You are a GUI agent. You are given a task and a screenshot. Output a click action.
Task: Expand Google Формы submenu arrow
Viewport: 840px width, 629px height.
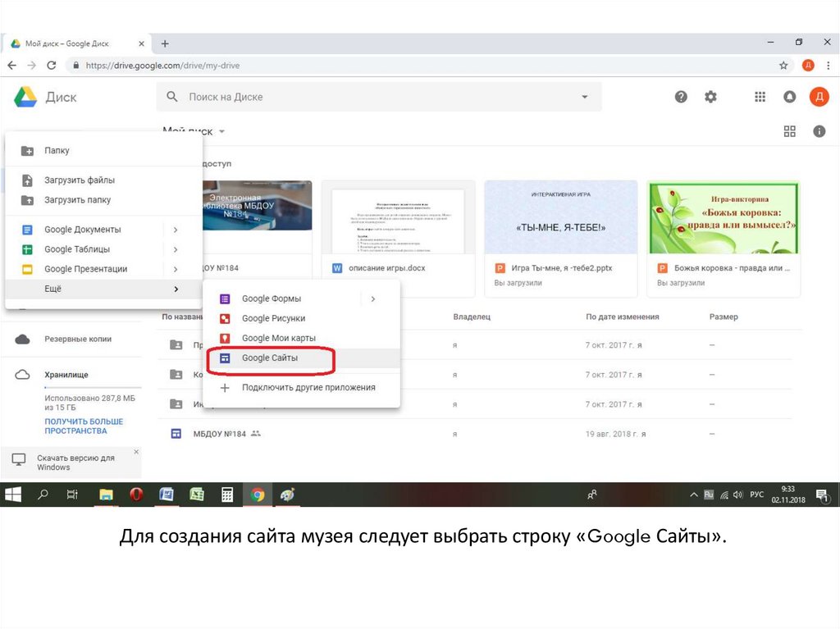click(x=373, y=299)
